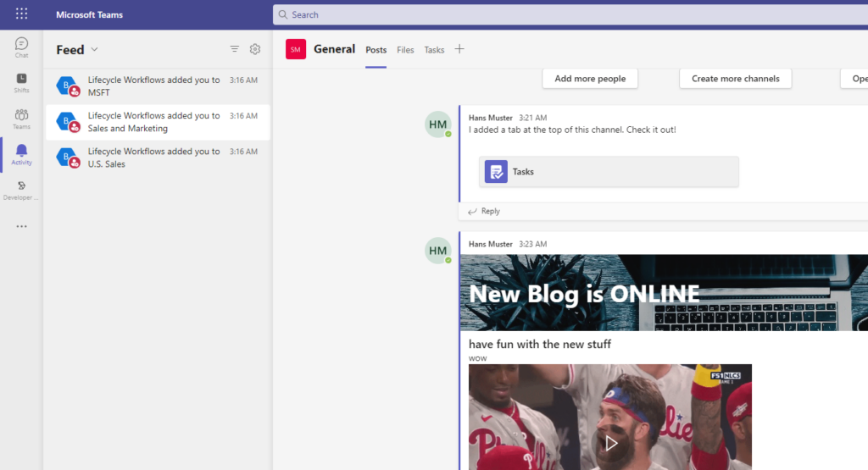Select the Posts tab
The width and height of the screenshot is (868, 470).
click(x=376, y=50)
